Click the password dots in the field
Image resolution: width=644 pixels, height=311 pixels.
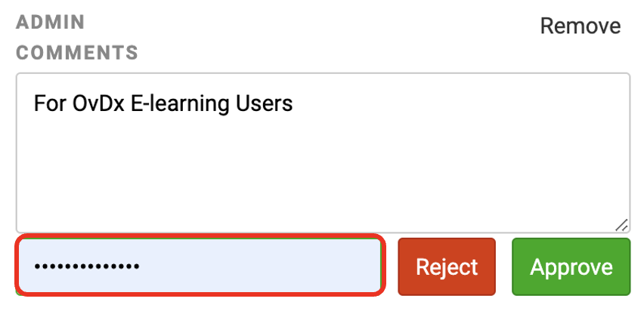click(87, 266)
